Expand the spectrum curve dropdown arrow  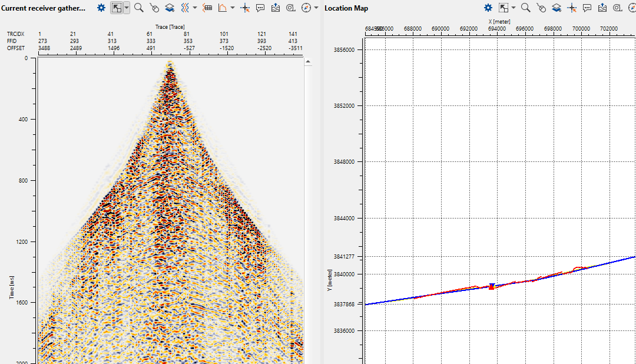tap(233, 8)
